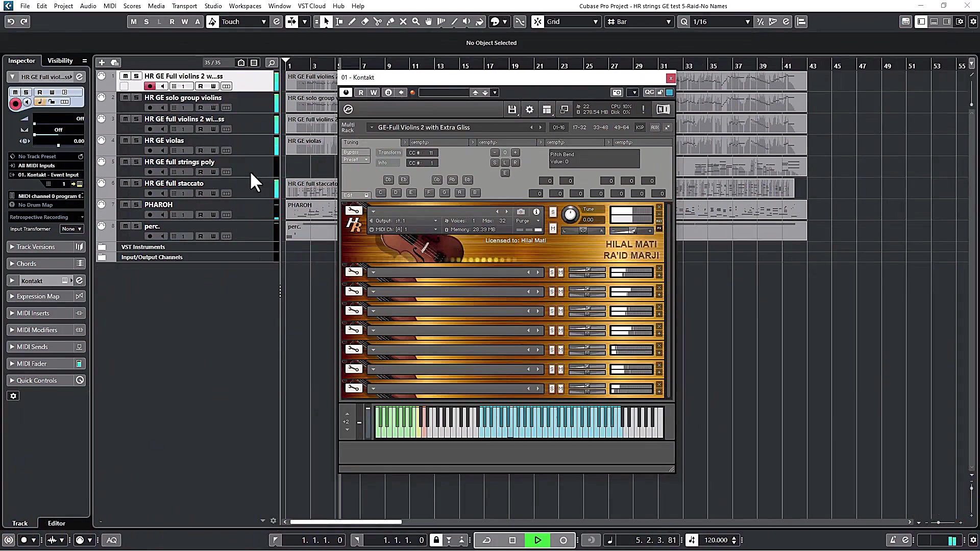Solo the HR GE full staccato track
Image resolution: width=980 pixels, height=551 pixels.
click(136, 183)
